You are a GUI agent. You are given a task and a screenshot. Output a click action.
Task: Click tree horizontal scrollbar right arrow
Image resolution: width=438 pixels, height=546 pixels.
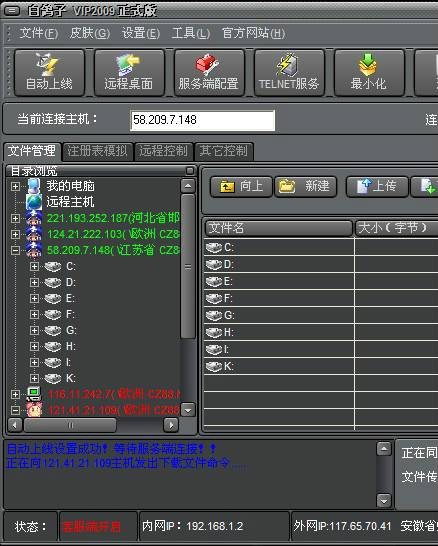coord(171,425)
